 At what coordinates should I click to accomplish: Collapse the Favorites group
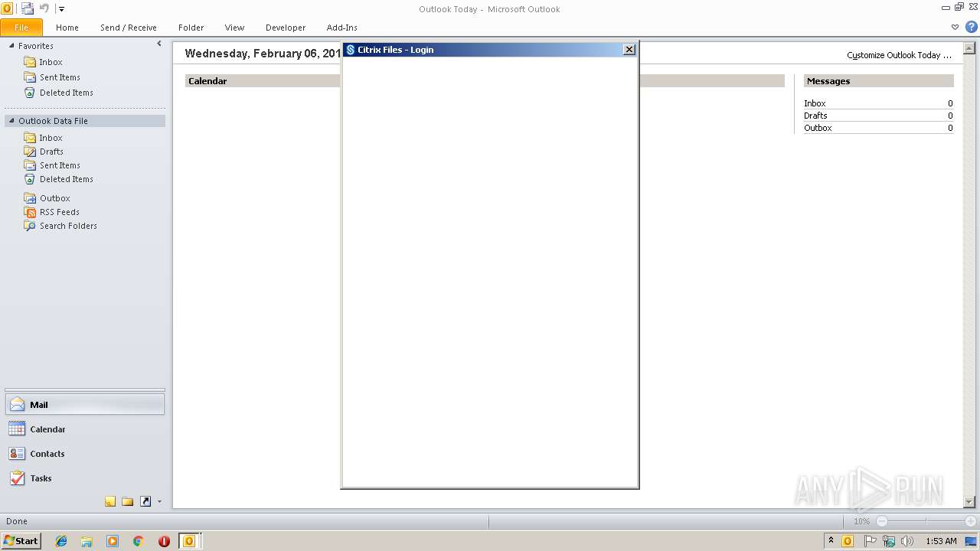point(11,46)
